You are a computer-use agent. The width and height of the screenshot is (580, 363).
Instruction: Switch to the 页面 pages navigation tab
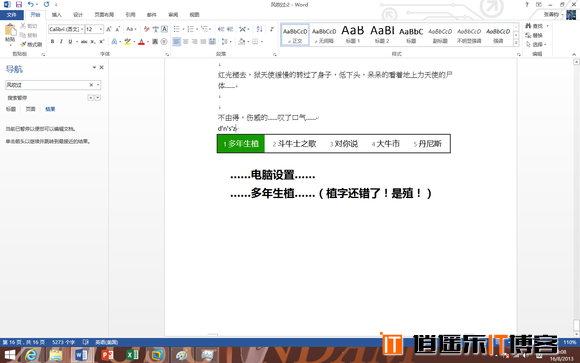pos(30,109)
